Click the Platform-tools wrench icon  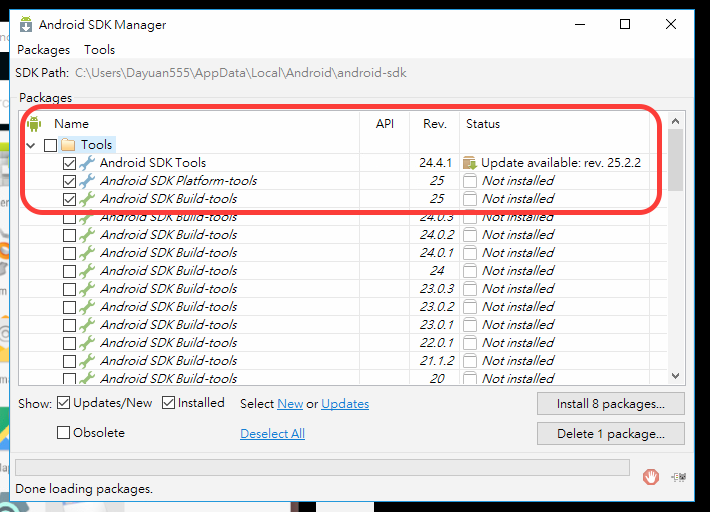click(87, 181)
